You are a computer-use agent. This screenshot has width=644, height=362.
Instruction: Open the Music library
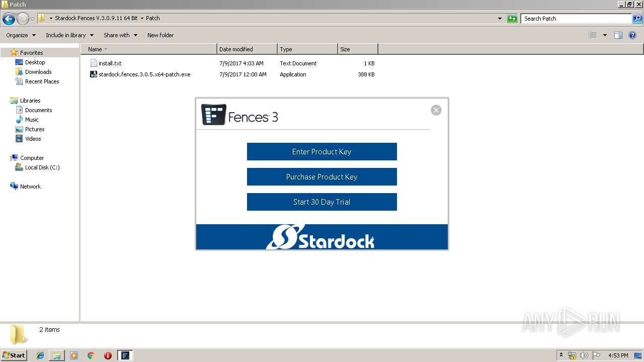pyautogui.click(x=32, y=120)
